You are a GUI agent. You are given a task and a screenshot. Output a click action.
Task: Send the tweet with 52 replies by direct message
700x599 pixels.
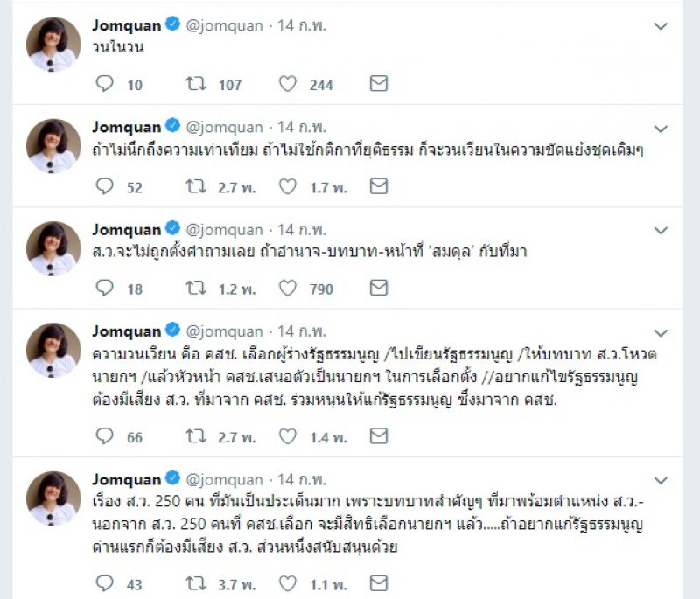point(378,186)
